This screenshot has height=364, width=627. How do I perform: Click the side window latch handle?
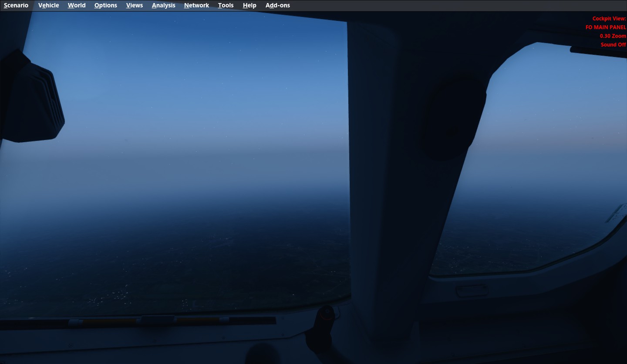(x=472, y=291)
